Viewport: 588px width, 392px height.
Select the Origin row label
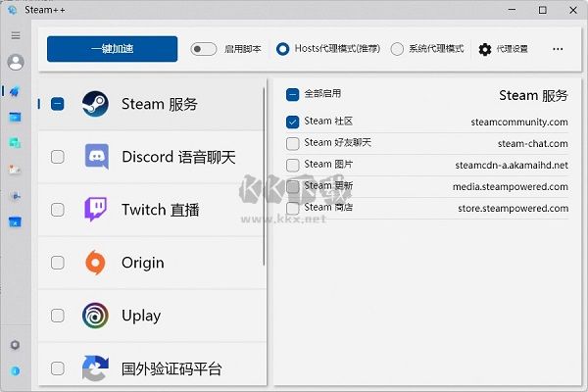143,263
